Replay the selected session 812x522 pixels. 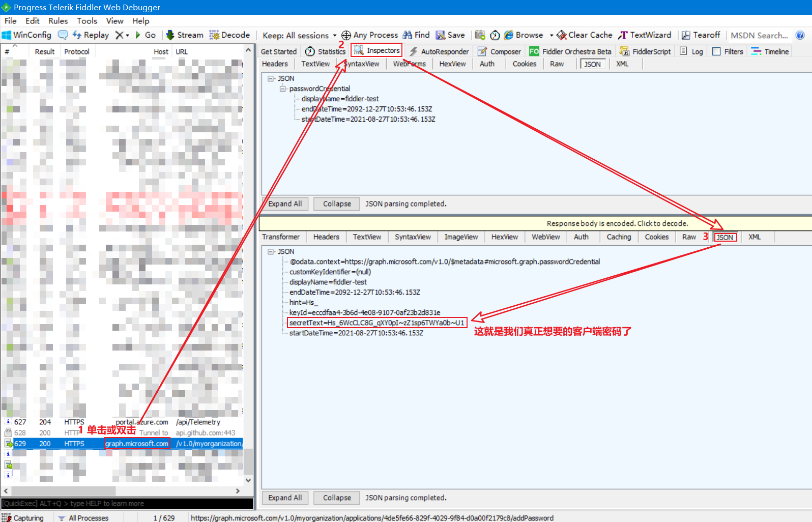(91, 35)
